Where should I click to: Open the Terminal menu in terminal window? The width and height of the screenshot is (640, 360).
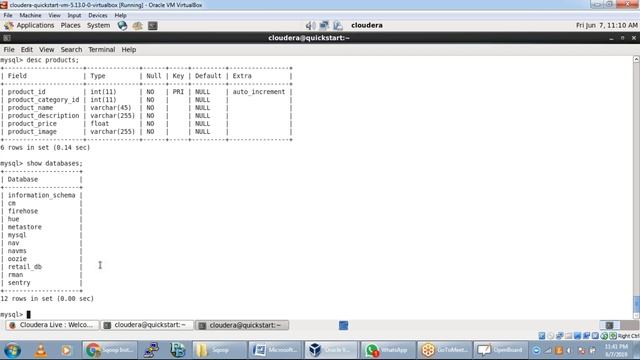tap(102, 49)
